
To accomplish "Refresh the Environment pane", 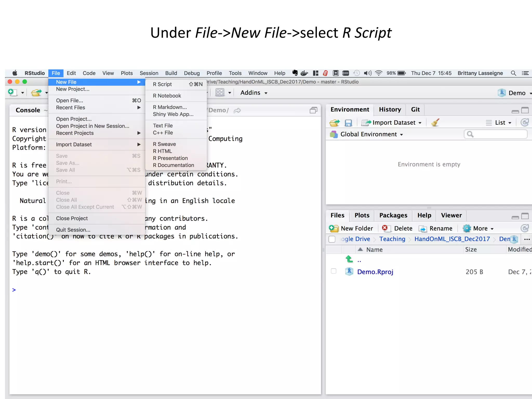I will click(525, 122).
